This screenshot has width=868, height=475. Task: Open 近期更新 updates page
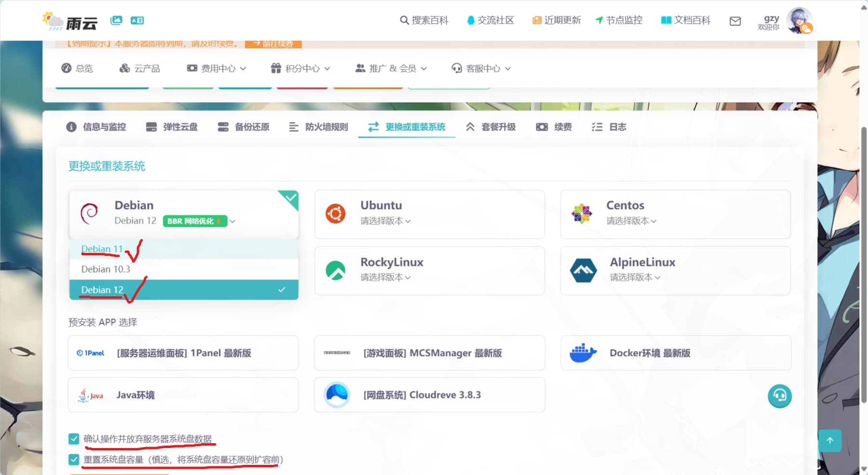[x=557, y=20]
